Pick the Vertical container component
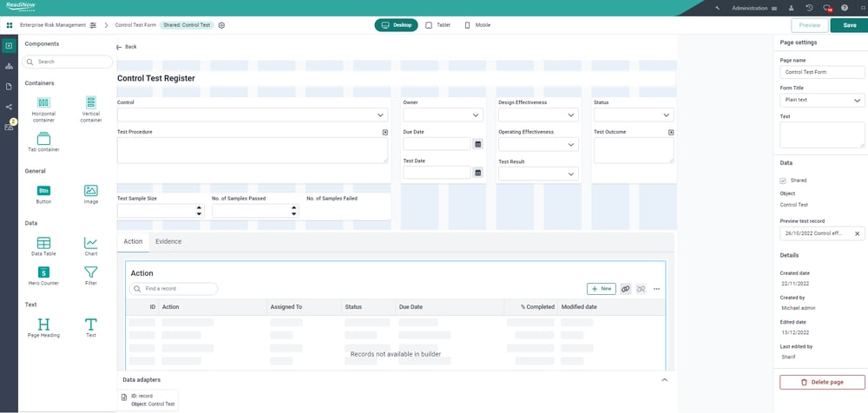 (91, 108)
